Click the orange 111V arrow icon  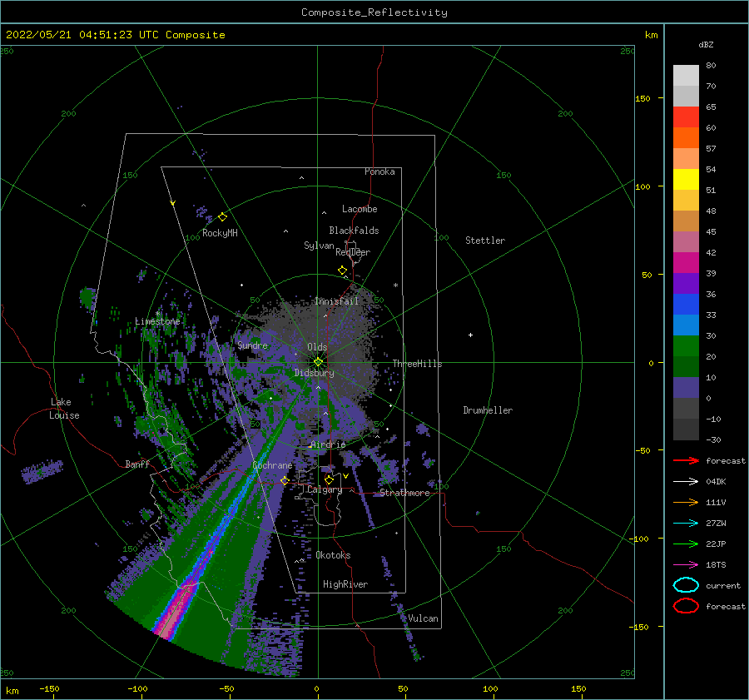pos(686,502)
